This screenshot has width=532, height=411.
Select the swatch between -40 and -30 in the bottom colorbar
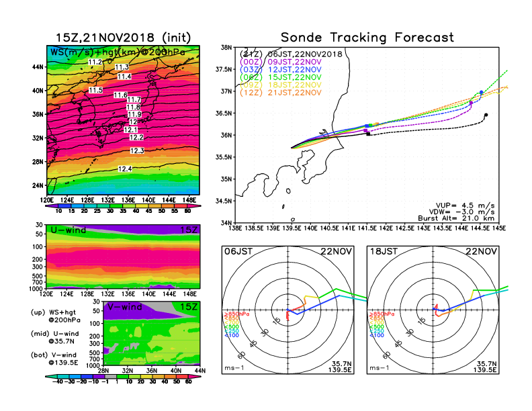(63, 376)
